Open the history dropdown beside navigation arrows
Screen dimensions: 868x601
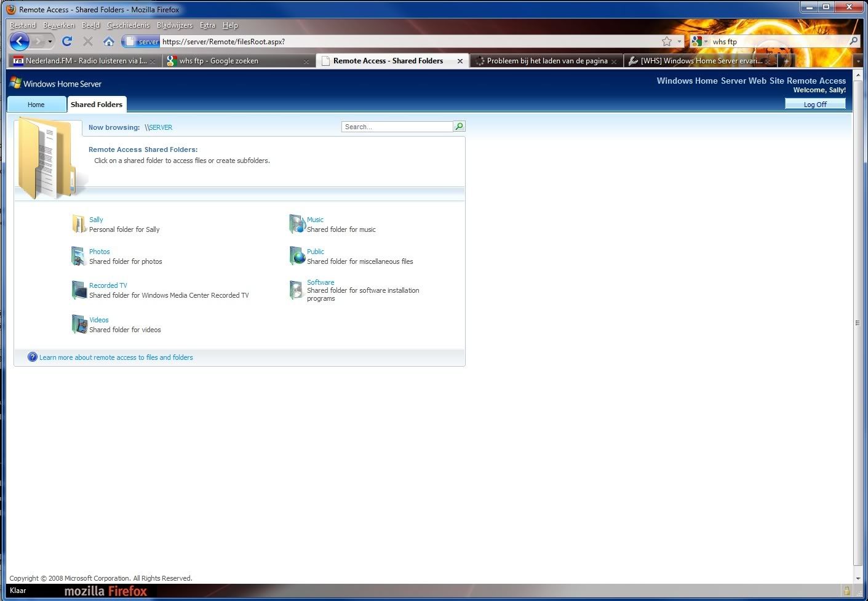[50, 42]
